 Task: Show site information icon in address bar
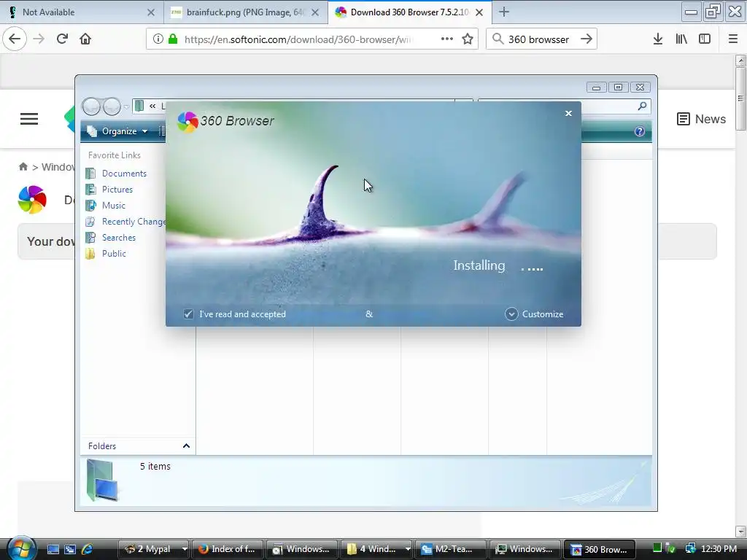click(158, 39)
